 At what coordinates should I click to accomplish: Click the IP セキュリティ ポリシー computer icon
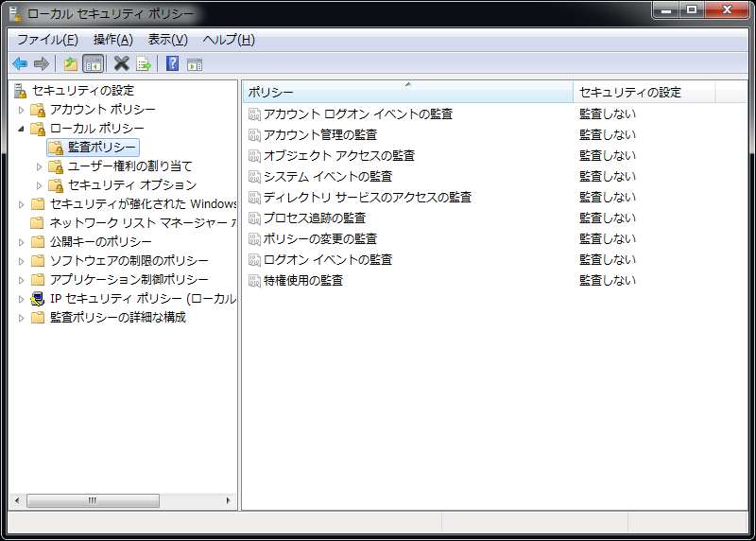click(x=37, y=299)
